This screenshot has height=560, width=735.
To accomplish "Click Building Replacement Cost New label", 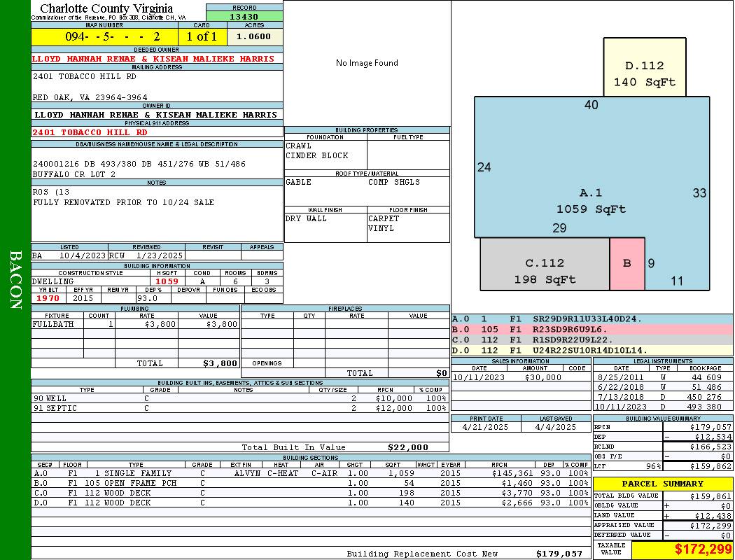I will (422, 554).
